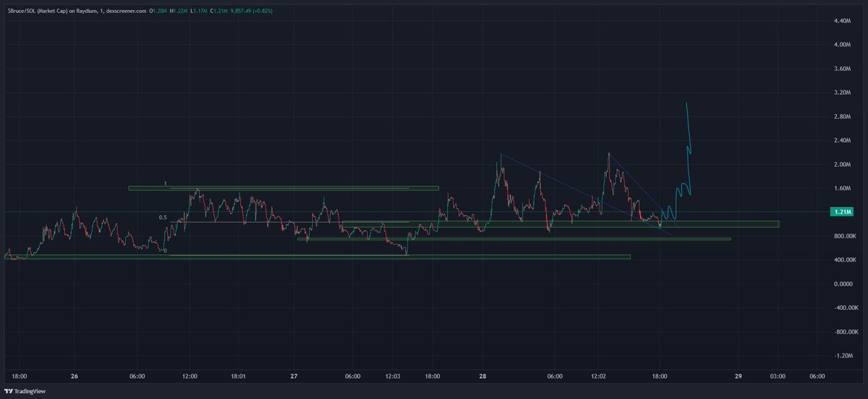
Task: Click the date label 28 on time axis
Action: 483,377
